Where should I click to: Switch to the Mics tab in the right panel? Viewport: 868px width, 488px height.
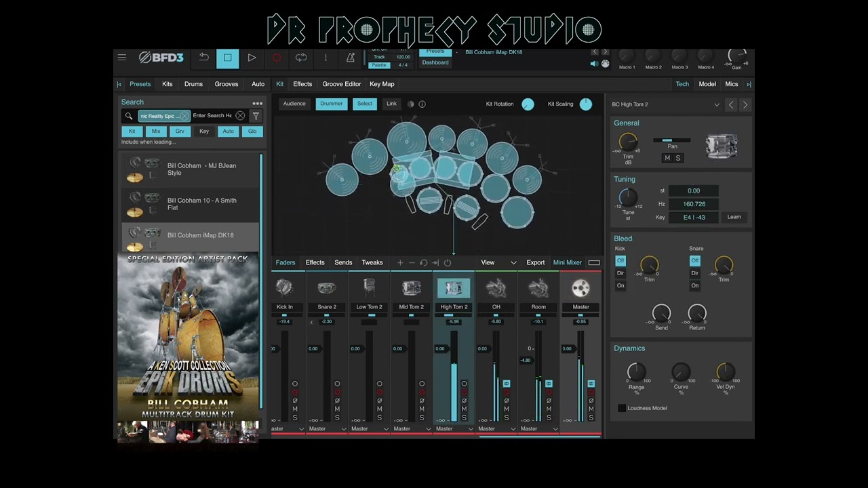[732, 84]
